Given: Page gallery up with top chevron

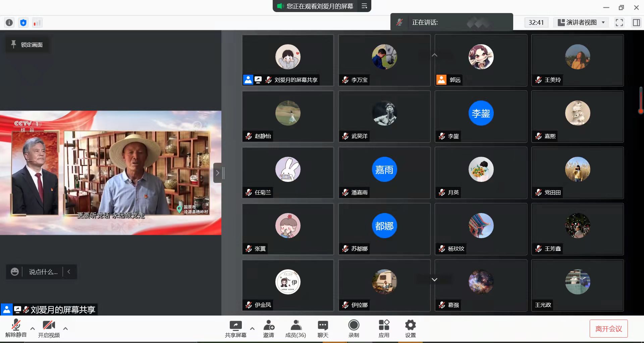Looking at the screenshot, I should 434,55.
